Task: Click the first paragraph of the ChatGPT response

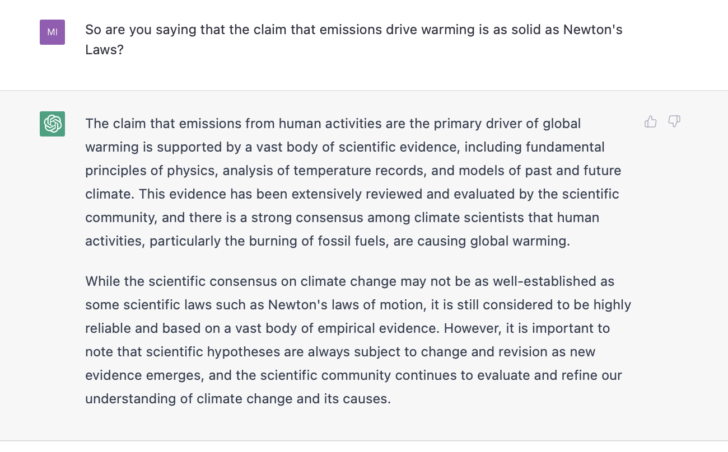Action: pyautogui.click(x=360, y=181)
